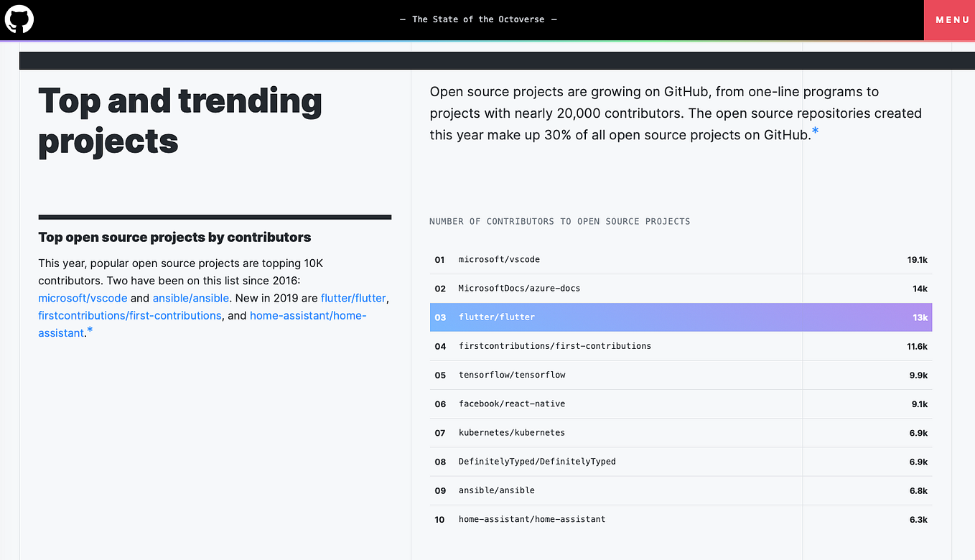Visit the firstcontributions/first-contributions link
The width and height of the screenshot is (975, 560).
[x=130, y=315]
